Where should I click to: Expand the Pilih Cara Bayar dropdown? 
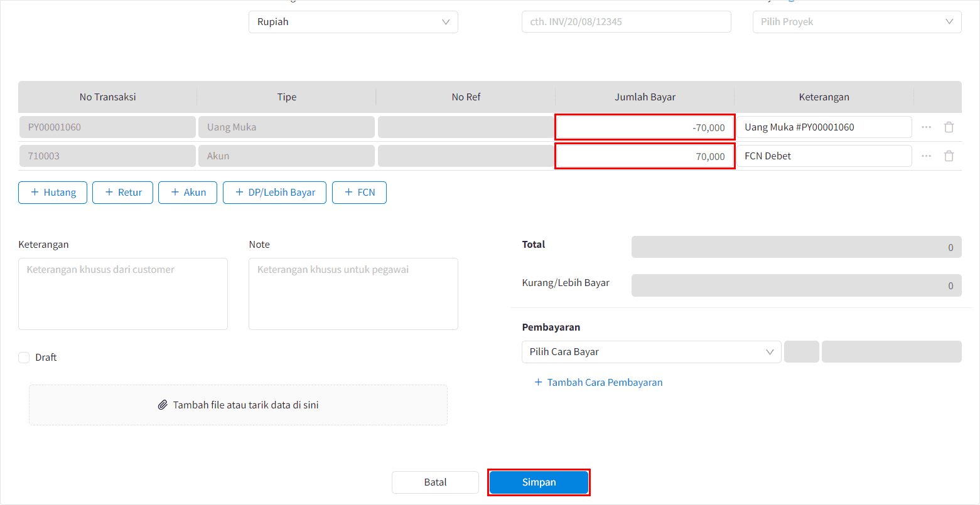pos(651,352)
